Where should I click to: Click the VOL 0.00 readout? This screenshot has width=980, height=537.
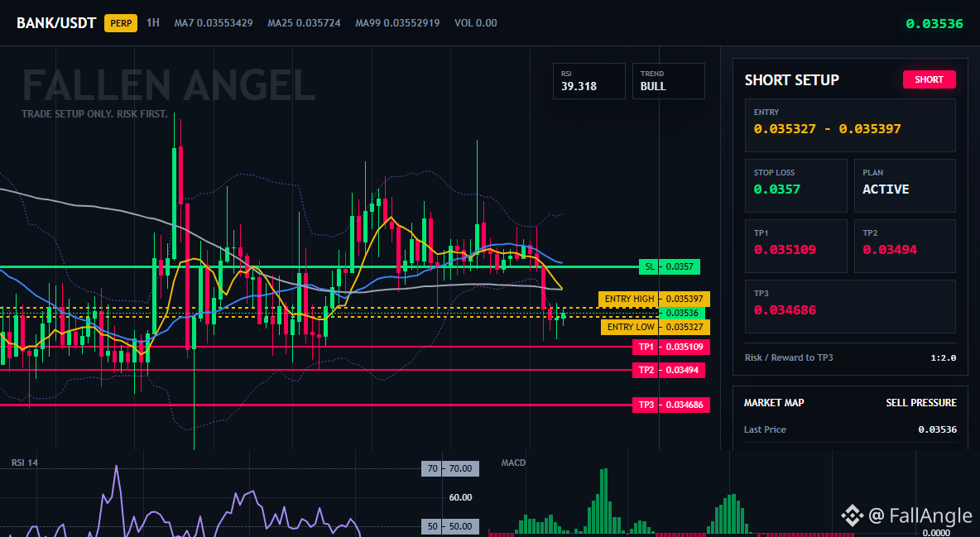tap(476, 23)
